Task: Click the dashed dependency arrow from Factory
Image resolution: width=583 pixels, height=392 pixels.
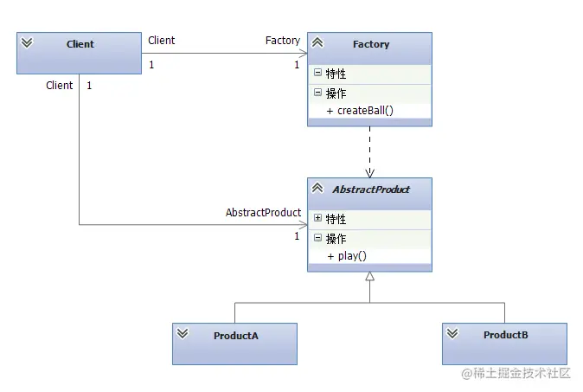Action: pyautogui.click(x=369, y=152)
